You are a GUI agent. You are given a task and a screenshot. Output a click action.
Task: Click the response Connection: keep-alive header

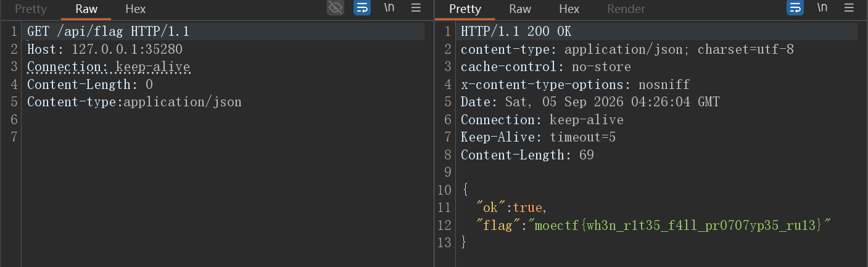tap(542, 120)
